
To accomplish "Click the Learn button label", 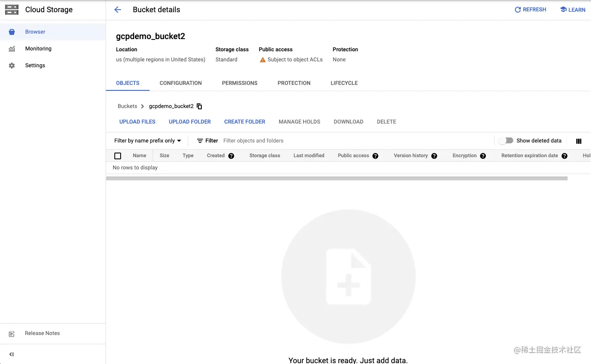I will coord(577,10).
